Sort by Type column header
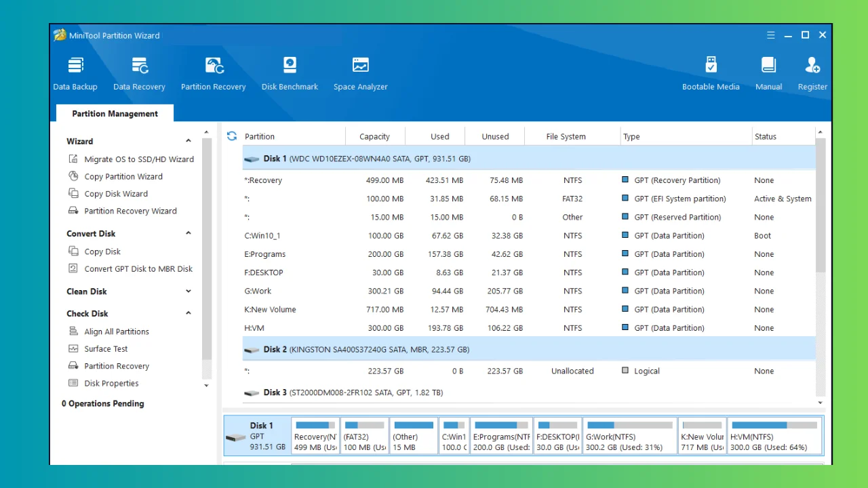The width and height of the screenshot is (868, 488). coord(686,136)
